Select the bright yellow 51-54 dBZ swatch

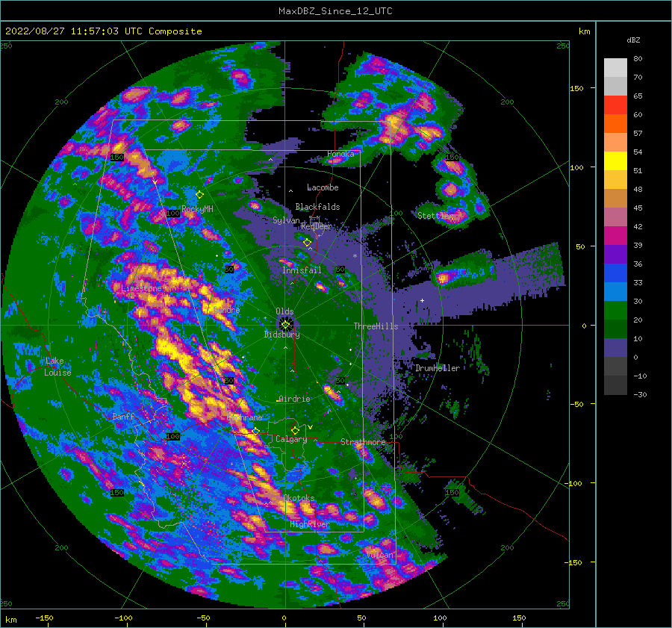pyautogui.click(x=615, y=161)
